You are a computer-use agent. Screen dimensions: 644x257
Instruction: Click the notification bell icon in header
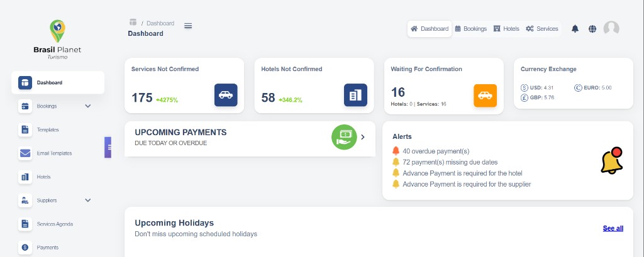tap(575, 28)
